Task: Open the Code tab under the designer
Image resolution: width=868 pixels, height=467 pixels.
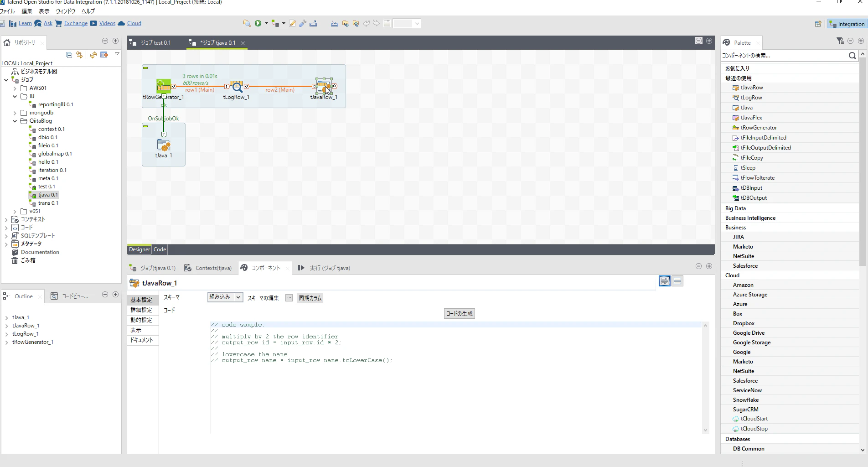Action: coord(160,249)
